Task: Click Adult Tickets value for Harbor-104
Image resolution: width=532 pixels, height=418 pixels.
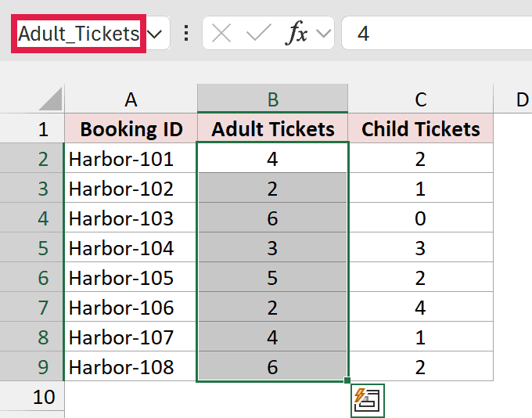Action: [x=273, y=247]
